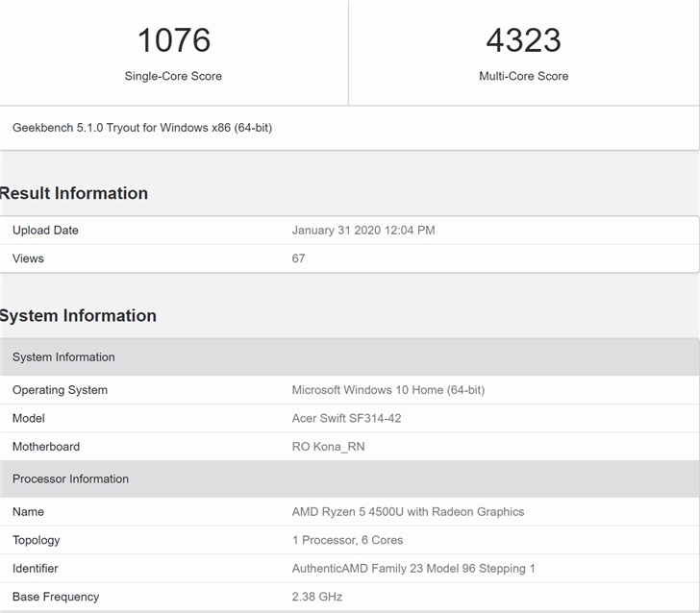The height and width of the screenshot is (613, 700).
Task: Click the RO Kona_RN motherboard value
Action: click(x=328, y=447)
